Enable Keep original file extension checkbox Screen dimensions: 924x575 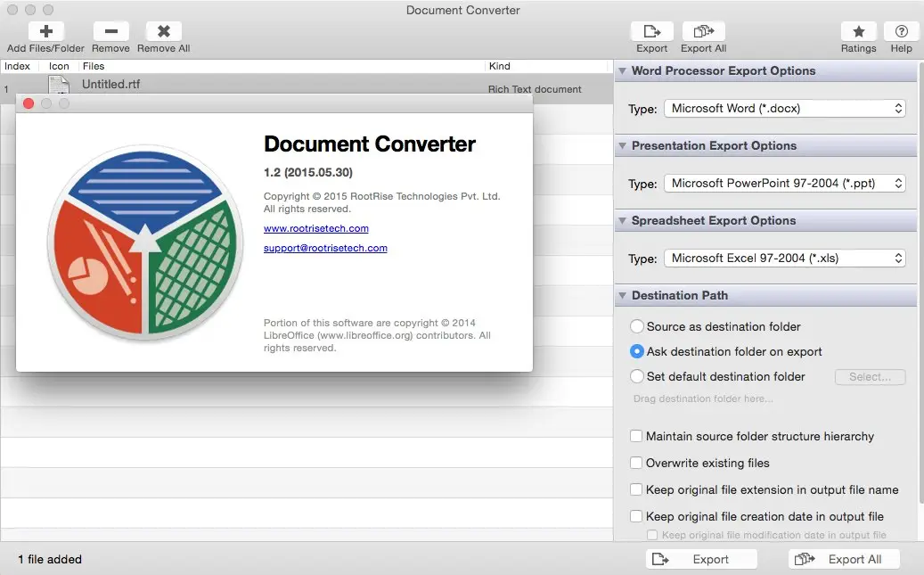pyautogui.click(x=636, y=489)
